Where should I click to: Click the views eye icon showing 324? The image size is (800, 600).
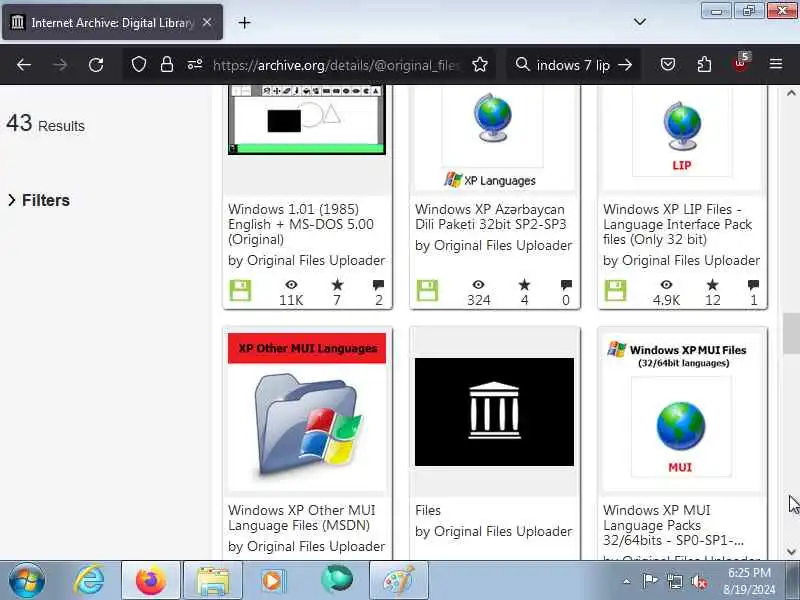[x=479, y=285]
